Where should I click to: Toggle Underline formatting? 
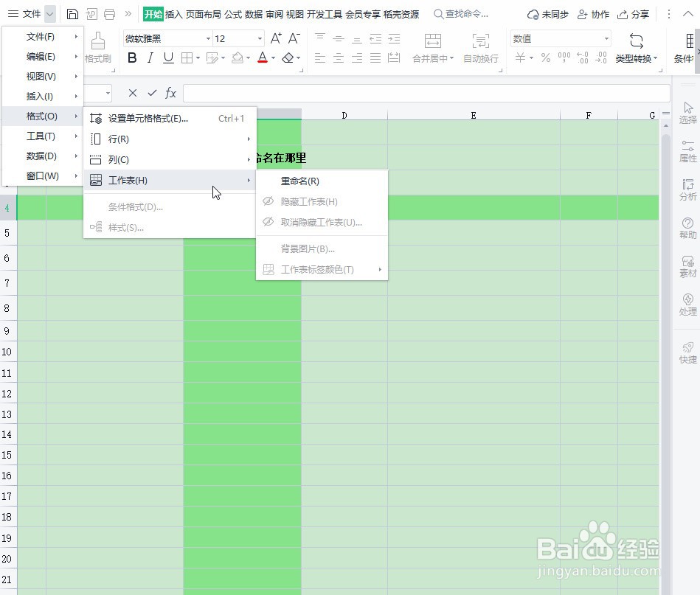(x=168, y=58)
